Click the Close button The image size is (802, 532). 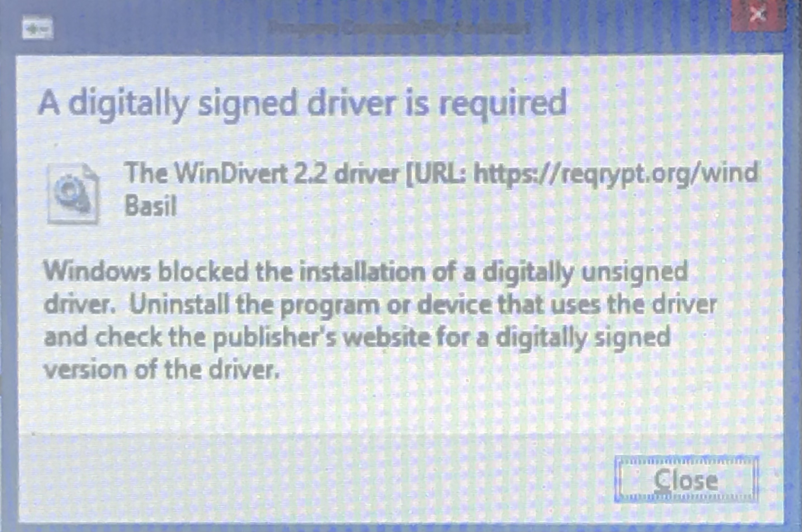(x=686, y=479)
